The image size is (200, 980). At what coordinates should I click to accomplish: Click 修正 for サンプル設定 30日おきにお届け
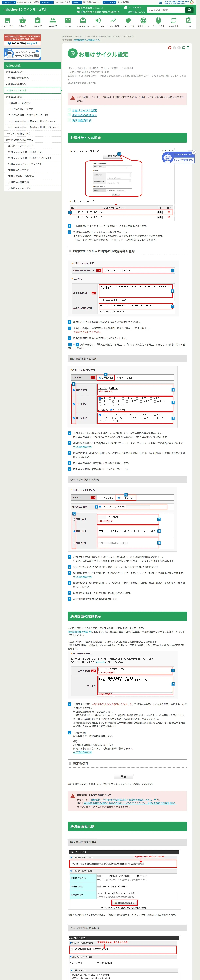pyautogui.click(x=160, y=212)
